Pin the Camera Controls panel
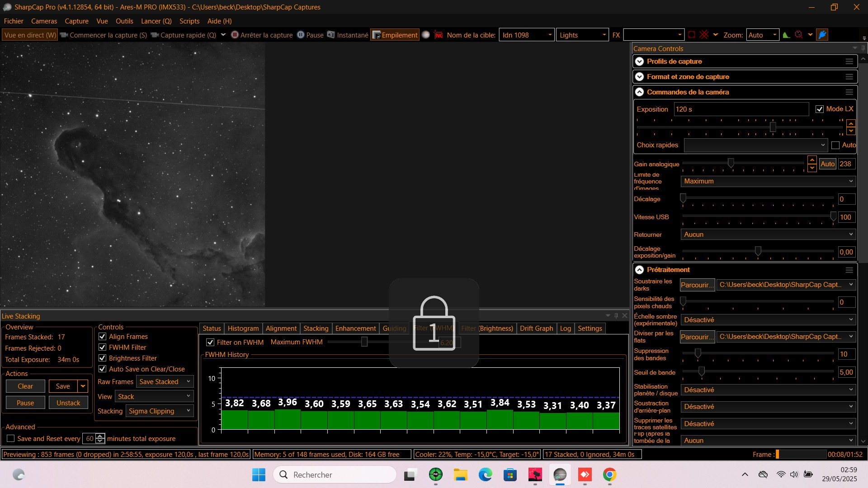The width and height of the screenshot is (868, 488). tap(863, 48)
